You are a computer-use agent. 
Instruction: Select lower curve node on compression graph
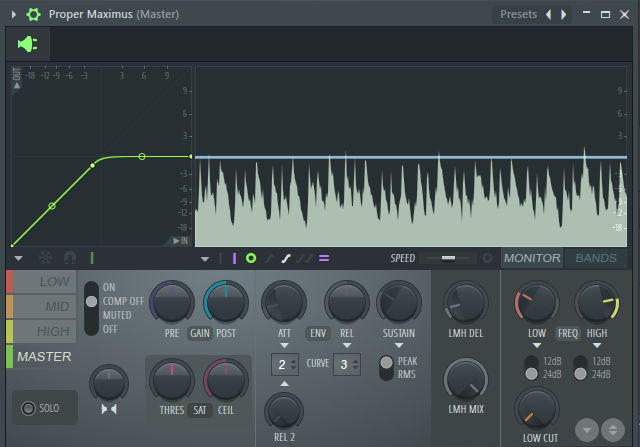click(52, 206)
